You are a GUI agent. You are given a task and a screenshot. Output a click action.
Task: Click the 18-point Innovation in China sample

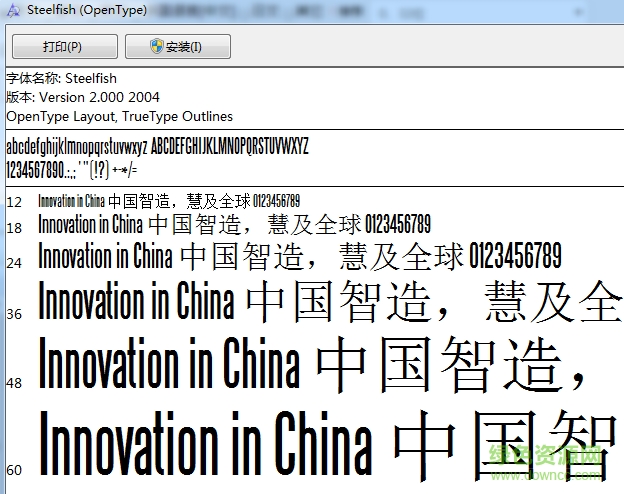[234, 224]
